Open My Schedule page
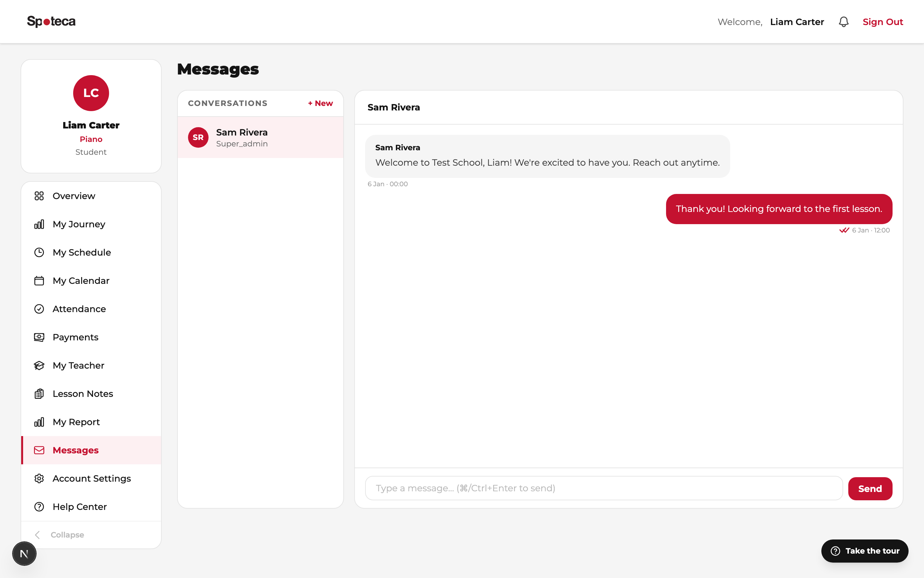Screen dimensions: 924x578 (x=91, y=252)
